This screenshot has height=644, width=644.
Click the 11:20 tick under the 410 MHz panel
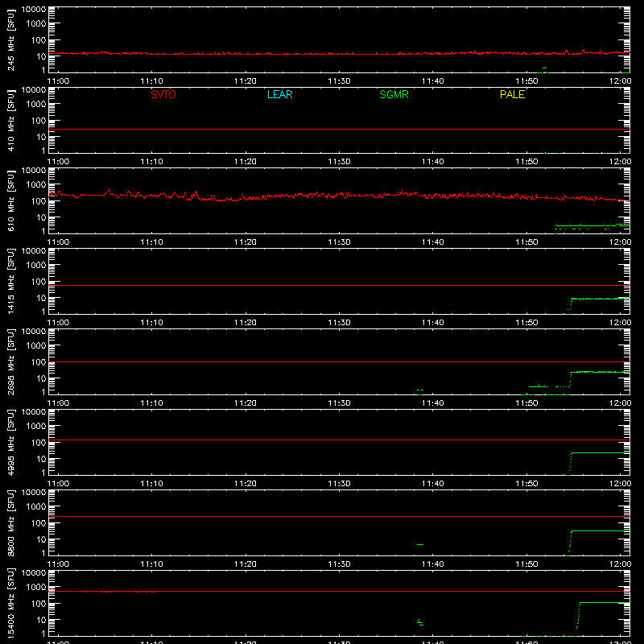tap(246, 162)
